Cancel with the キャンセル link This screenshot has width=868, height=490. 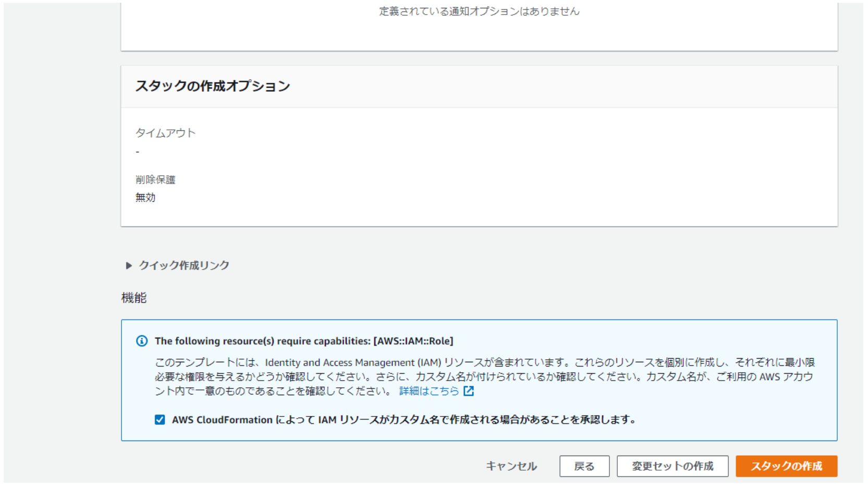511,466
